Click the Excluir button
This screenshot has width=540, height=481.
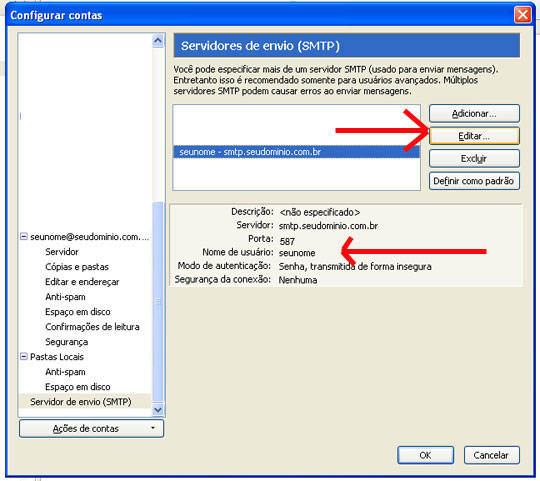point(474,158)
